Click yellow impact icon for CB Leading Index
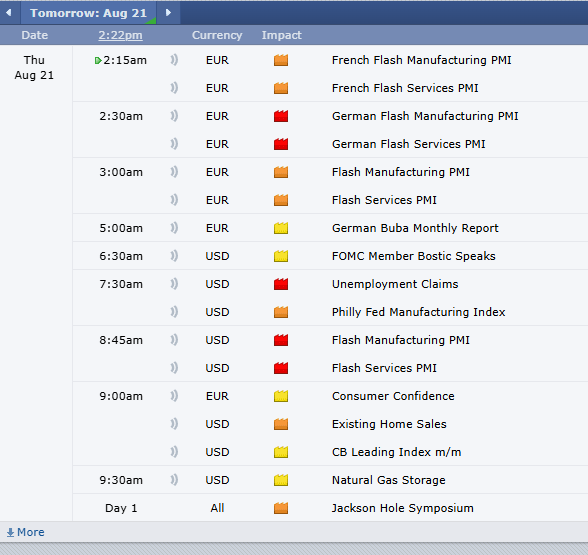This screenshot has width=588, height=555. click(x=281, y=452)
